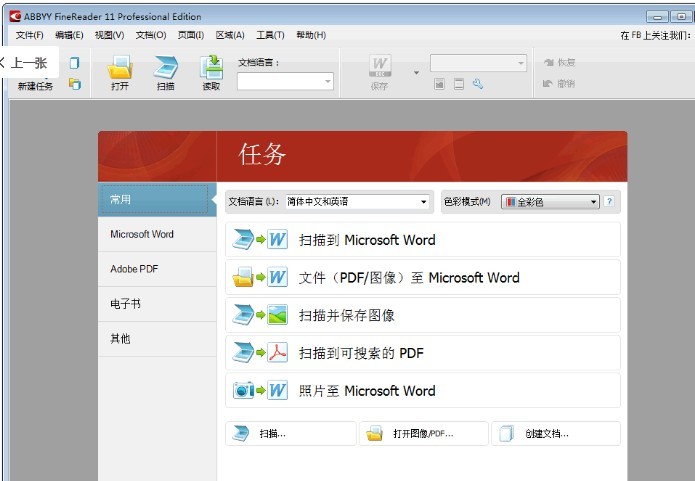Open the task document language dropdown

(x=357, y=202)
